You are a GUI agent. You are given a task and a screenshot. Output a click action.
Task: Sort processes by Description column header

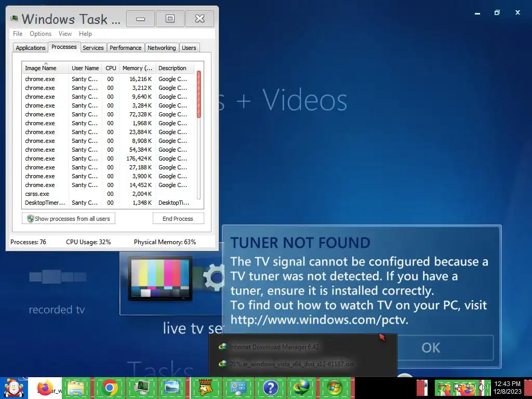tap(175, 68)
